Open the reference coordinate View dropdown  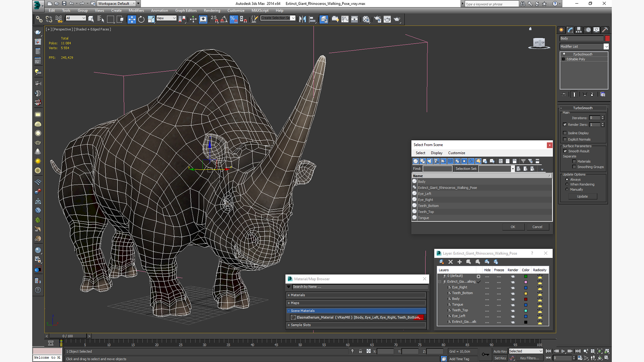(166, 18)
